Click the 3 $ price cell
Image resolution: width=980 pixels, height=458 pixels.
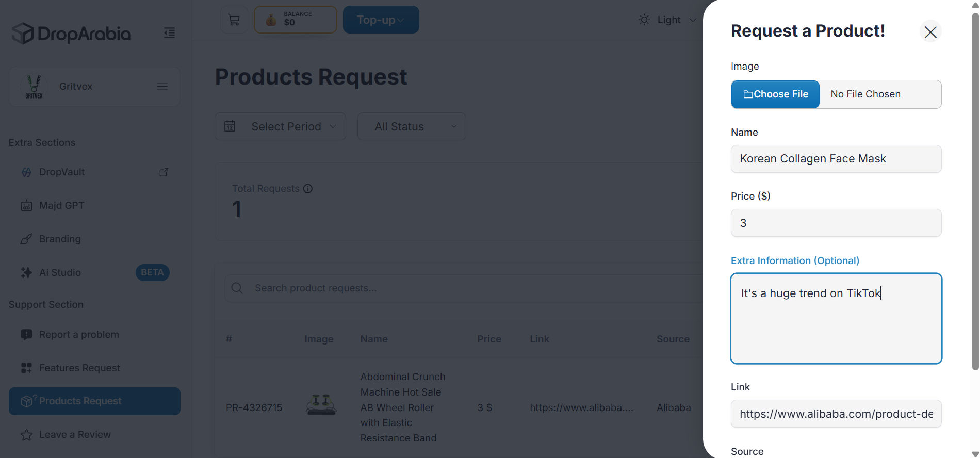484,408
